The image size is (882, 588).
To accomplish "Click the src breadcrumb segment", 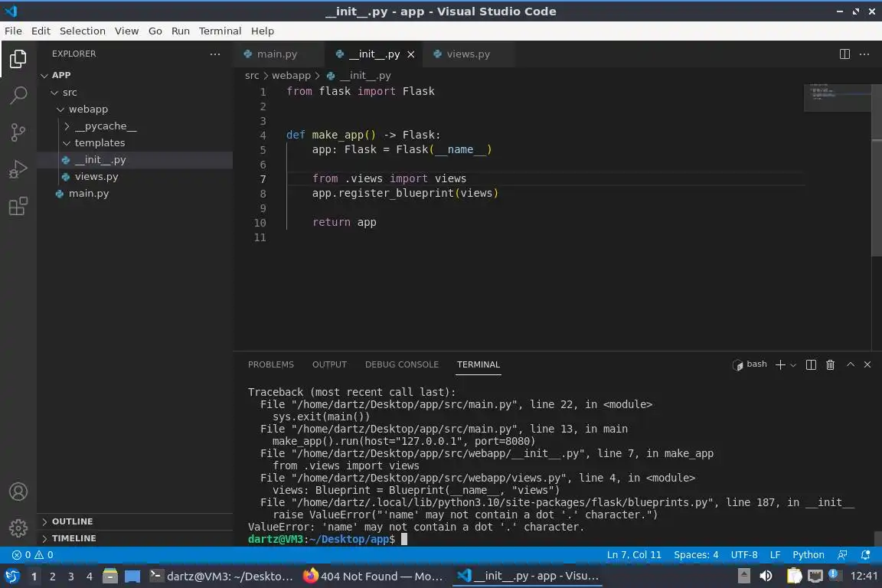I will point(251,75).
